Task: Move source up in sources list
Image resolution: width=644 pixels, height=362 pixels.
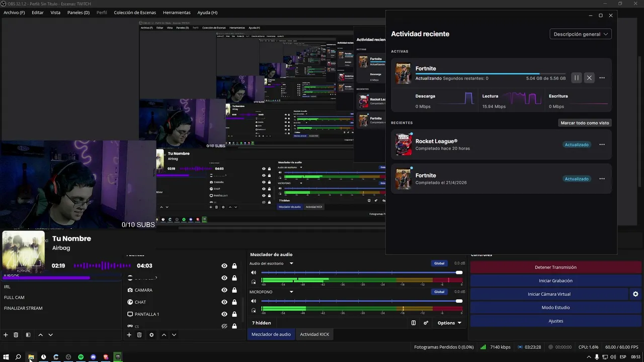Action: (164, 335)
